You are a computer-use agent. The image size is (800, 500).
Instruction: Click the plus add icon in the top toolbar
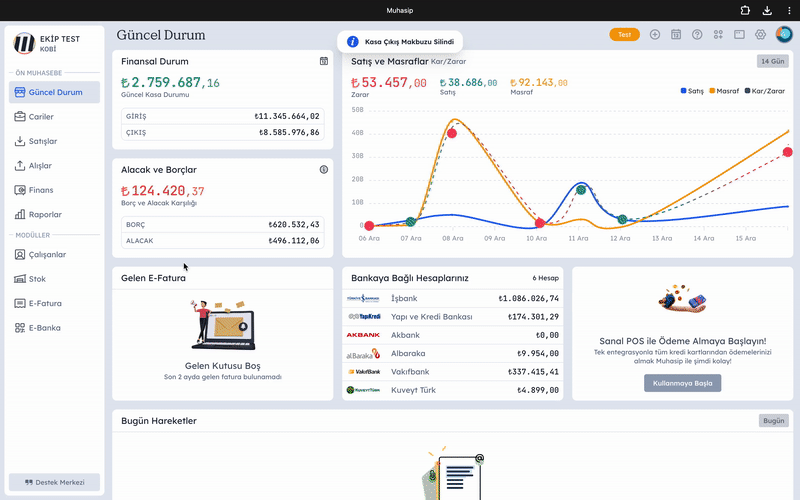(655, 34)
